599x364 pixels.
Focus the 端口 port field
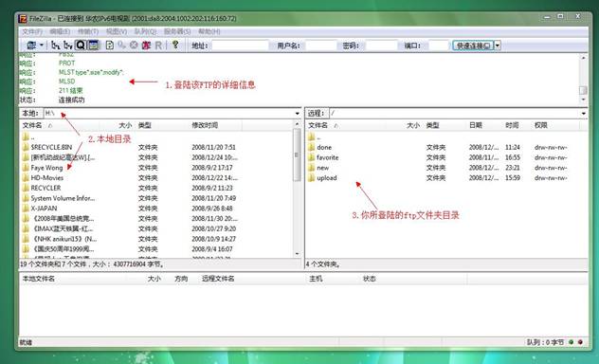[x=438, y=45]
